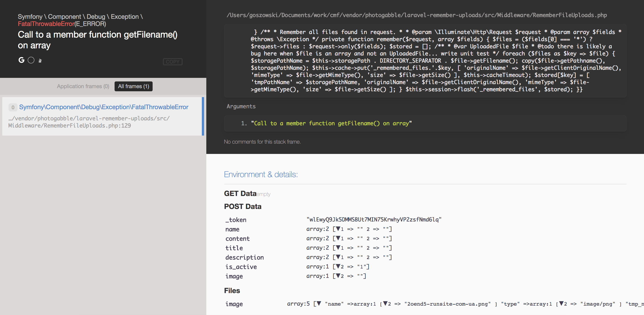Image resolution: width=644 pixels, height=315 pixels.
Task: Collapse the POST 'description' array dump
Action: coord(338,257)
